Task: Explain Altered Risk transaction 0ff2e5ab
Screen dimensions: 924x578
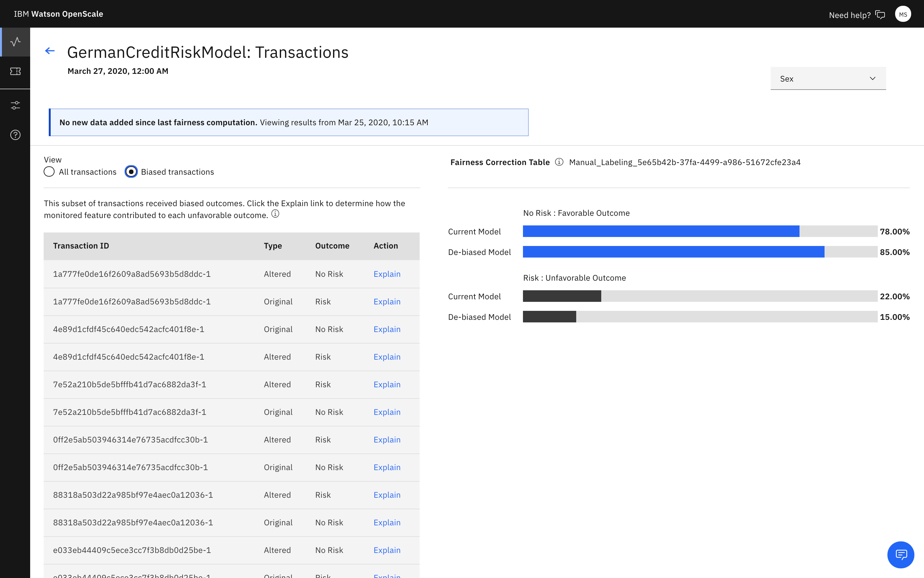Action: tap(387, 440)
